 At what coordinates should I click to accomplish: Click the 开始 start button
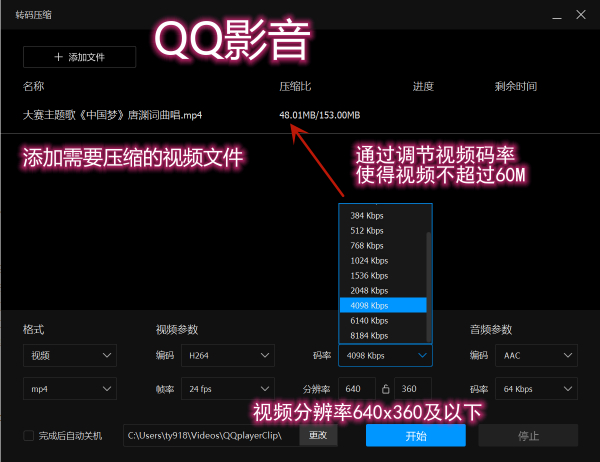click(x=416, y=436)
